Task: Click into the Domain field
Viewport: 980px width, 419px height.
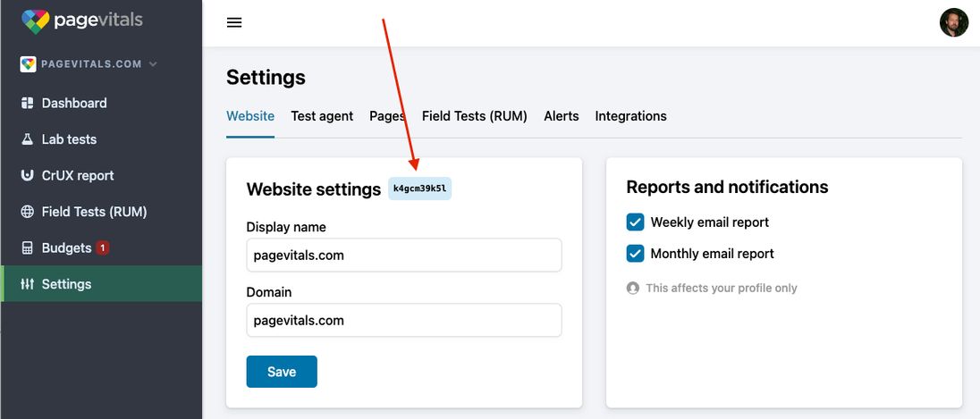Action: pos(404,321)
